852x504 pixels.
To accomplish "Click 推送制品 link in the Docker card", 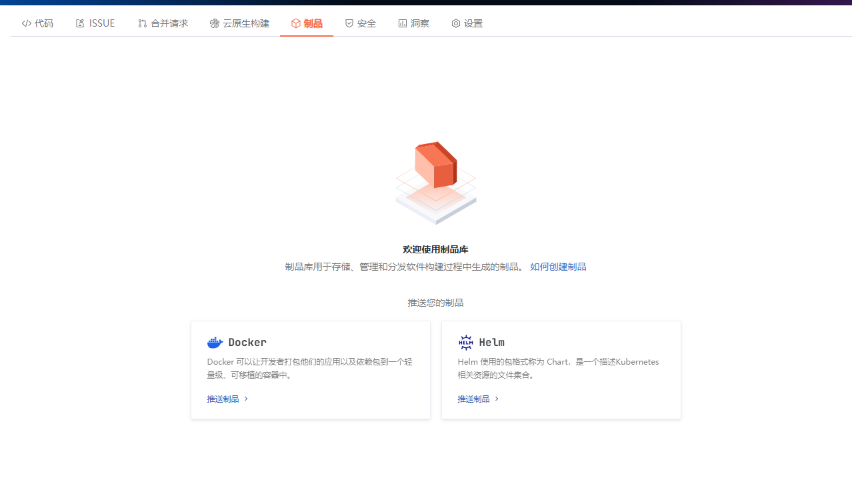I will point(223,399).
